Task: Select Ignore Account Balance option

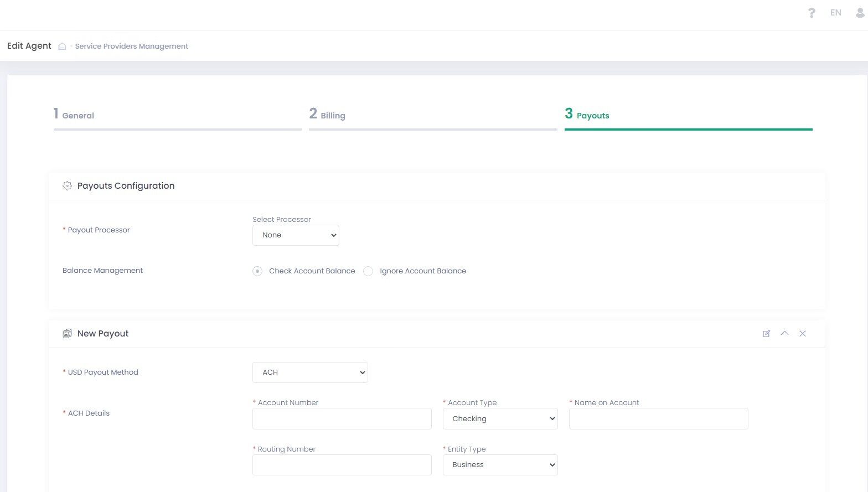Action: coord(368,271)
